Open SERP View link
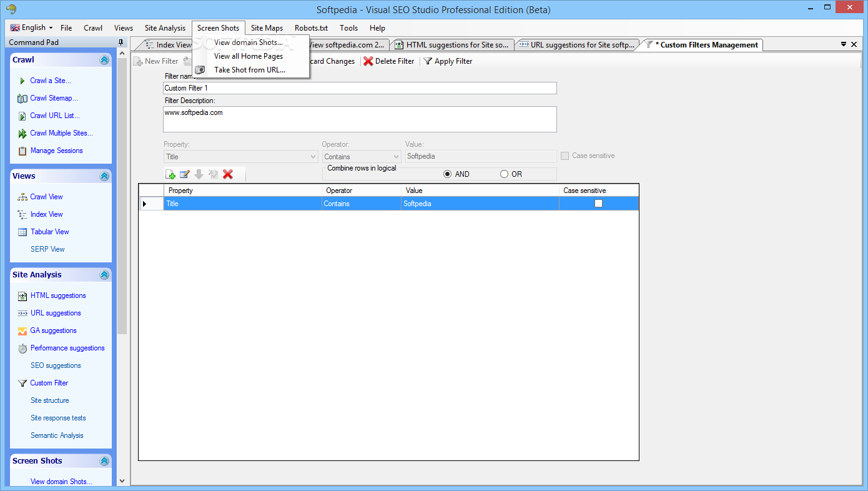 (x=47, y=249)
